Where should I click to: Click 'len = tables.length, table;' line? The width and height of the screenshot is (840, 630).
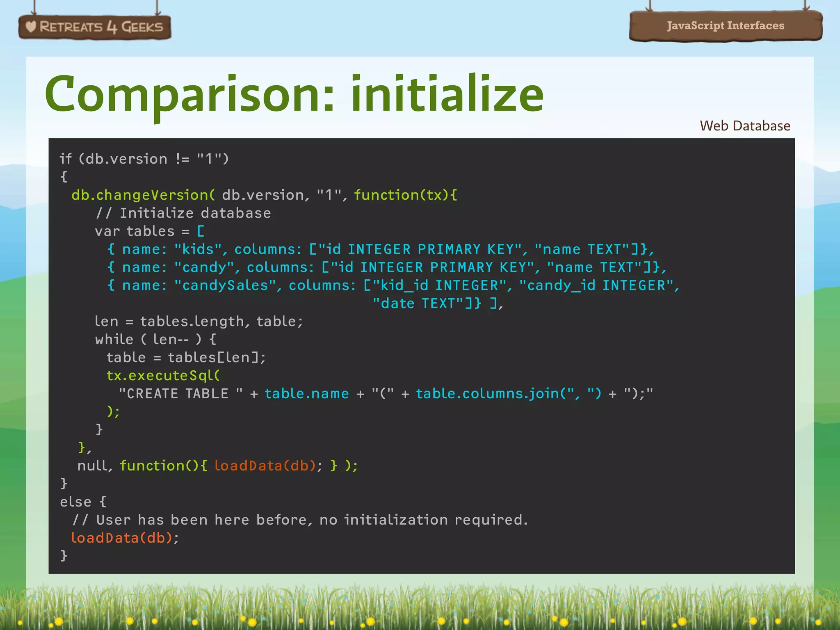point(199,321)
